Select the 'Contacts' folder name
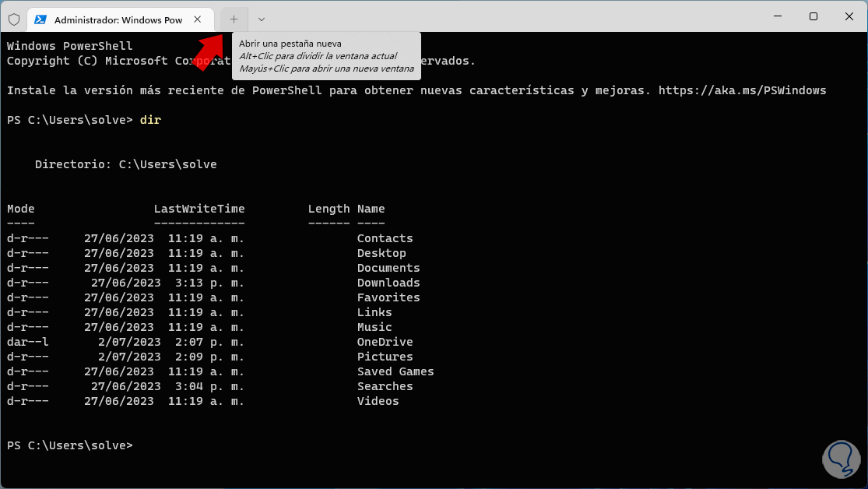 point(385,238)
